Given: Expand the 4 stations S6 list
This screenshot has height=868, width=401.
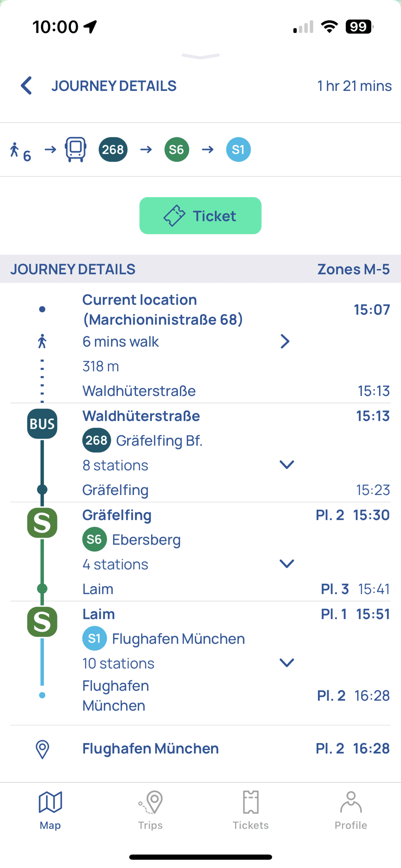Looking at the screenshot, I should 287,564.
